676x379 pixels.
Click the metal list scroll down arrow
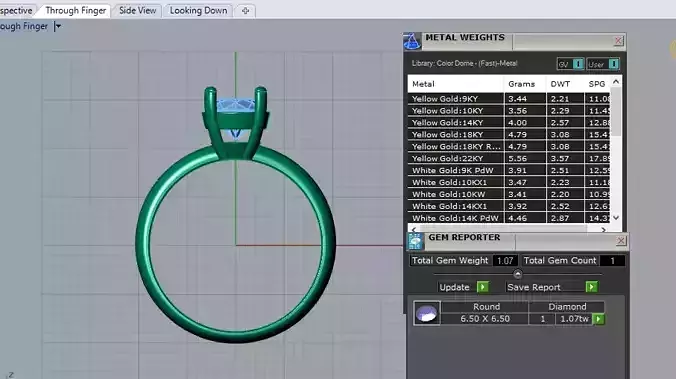point(616,218)
